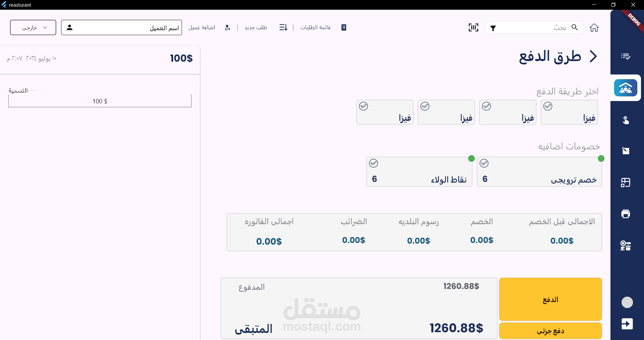Go back using chevron beside طرق الدفع

tap(593, 56)
